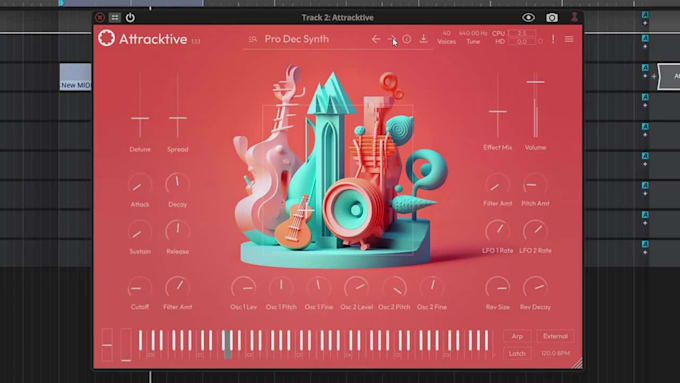Go to previous preset arrow

tap(376, 39)
